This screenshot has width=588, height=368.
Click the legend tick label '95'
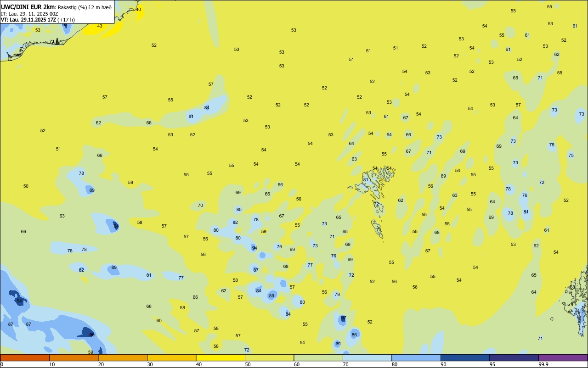[492, 364]
